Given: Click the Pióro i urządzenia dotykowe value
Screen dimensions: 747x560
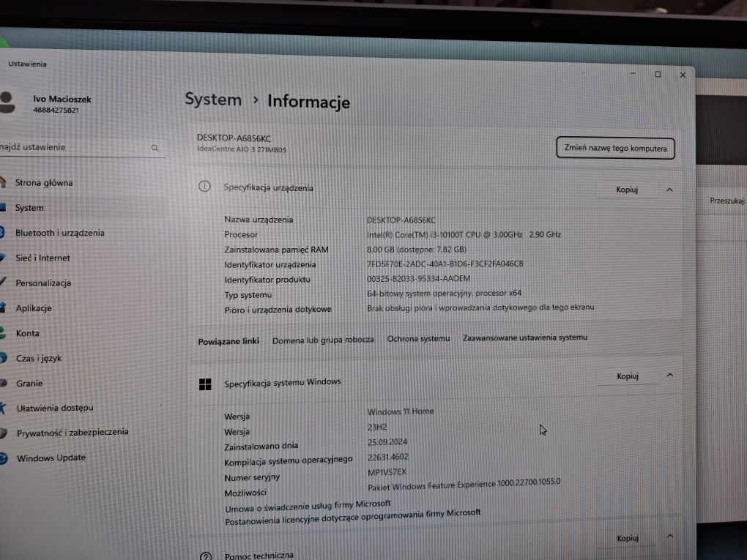Looking at the screenshot, I should tap(480, 307).
